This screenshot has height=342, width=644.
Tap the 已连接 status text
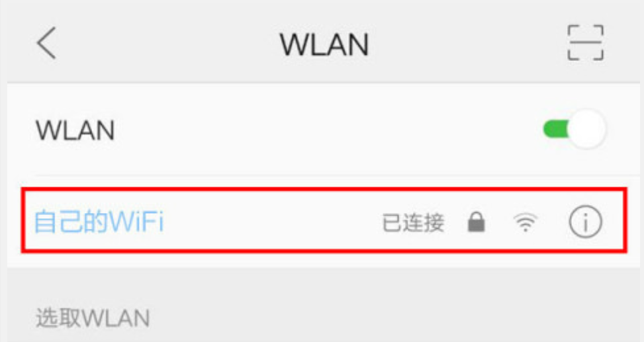tap(413, 223)
